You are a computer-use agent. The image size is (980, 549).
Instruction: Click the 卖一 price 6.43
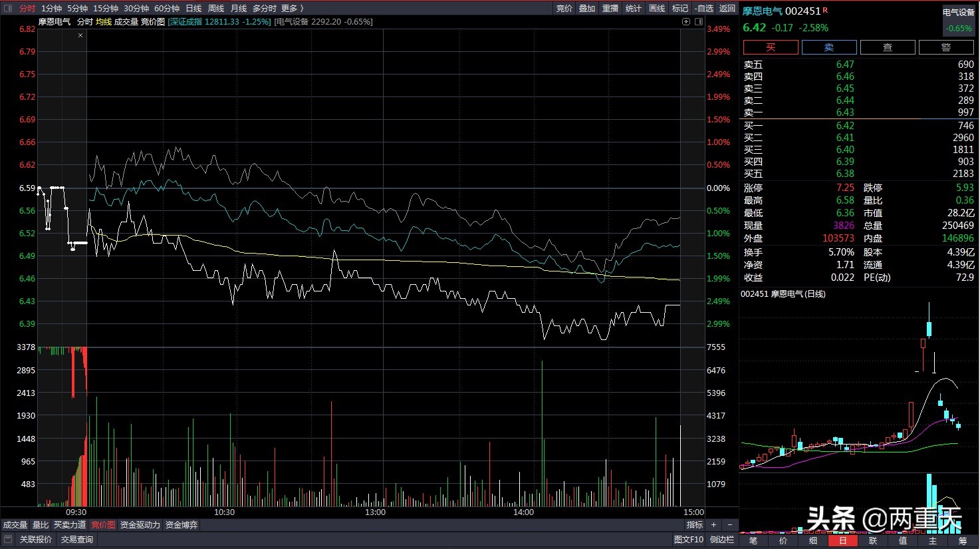pos(845,112)
